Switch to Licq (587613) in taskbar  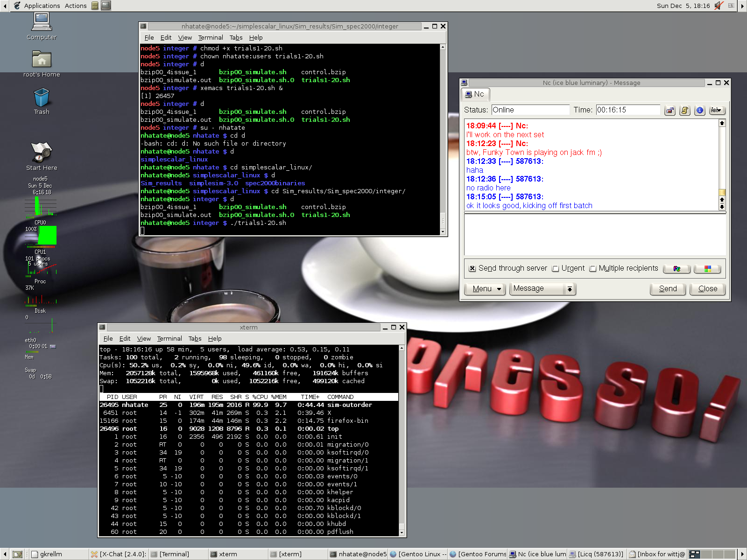[x=597, y=554]
